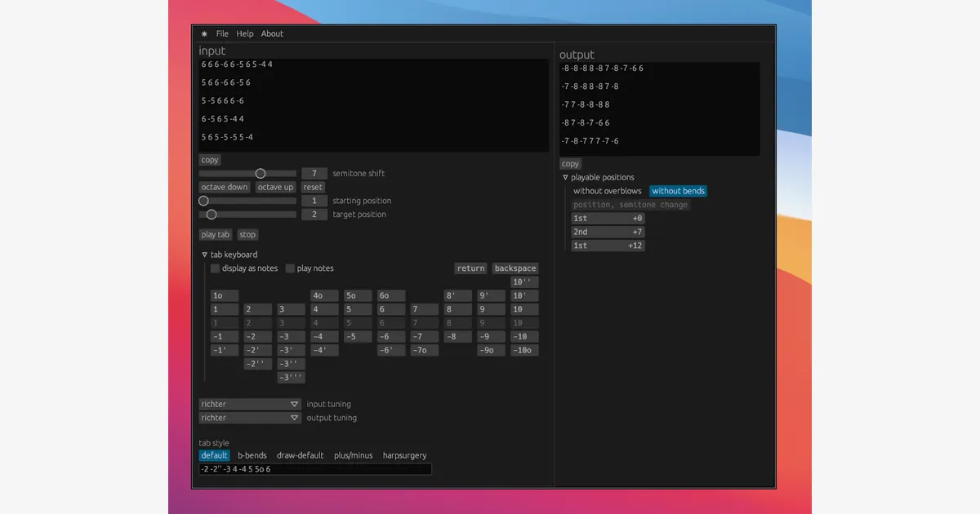Click the starting position value field

(x=314, y=201)
